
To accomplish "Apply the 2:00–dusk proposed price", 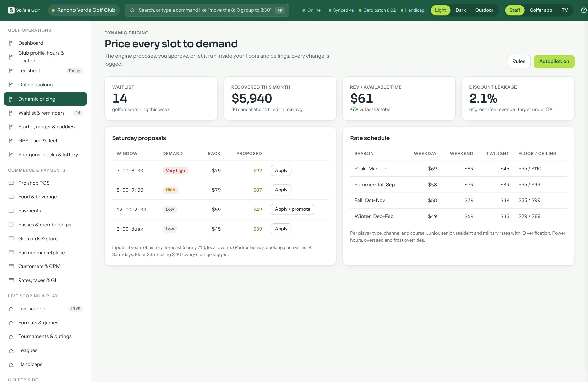I will 281,229.
